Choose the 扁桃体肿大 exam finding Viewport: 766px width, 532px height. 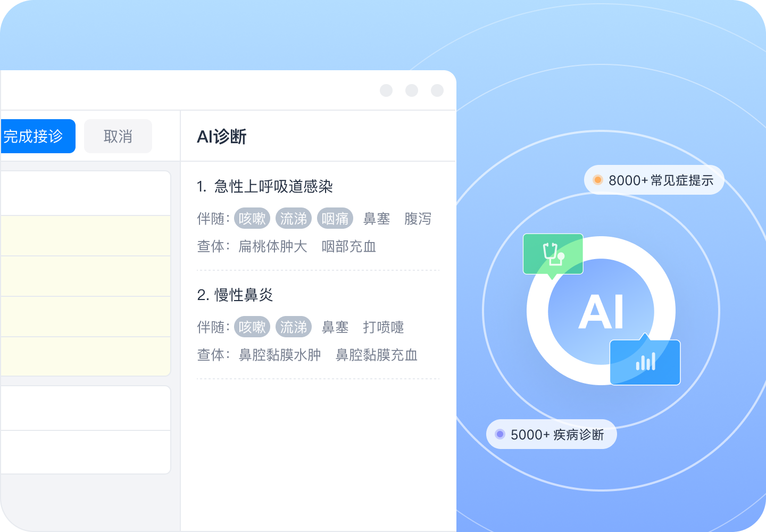273,246
